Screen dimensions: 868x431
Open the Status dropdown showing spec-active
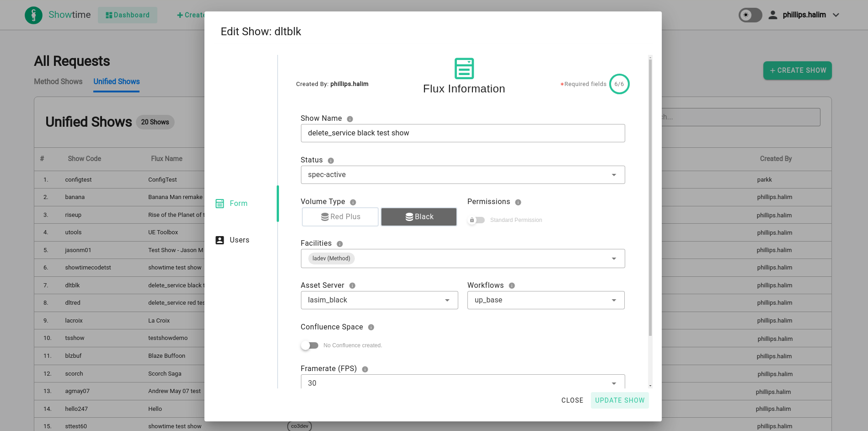point(462,175)
